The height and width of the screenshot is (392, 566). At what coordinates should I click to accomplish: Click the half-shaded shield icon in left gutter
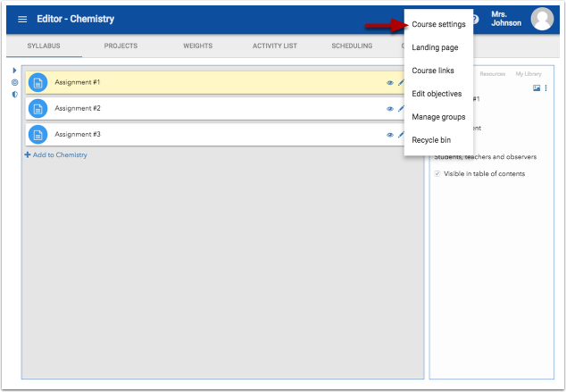tap(14, 94)
